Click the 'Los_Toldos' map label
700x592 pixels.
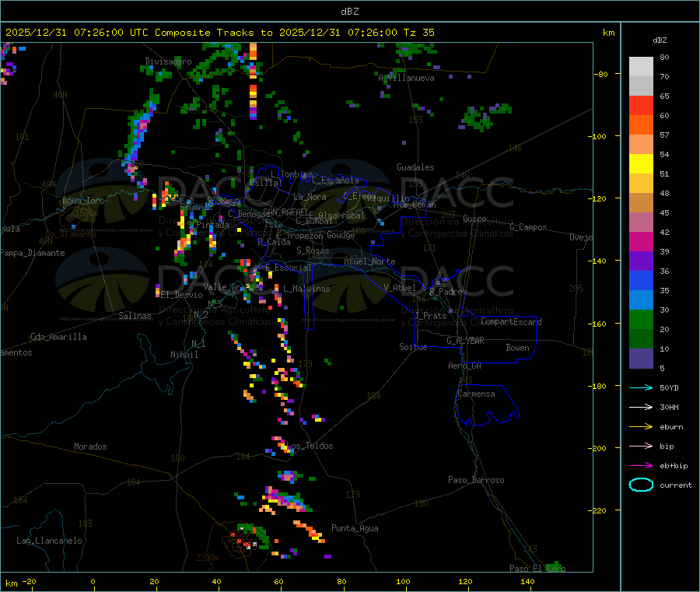[x=310, y=446]
